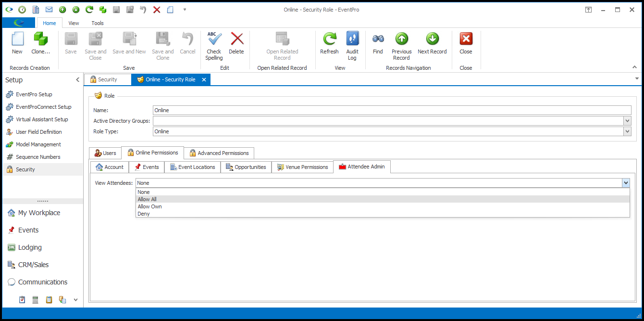Click the green cubes icon in quick access toolbar
The image size is (644, 321).
coord(102,10)
